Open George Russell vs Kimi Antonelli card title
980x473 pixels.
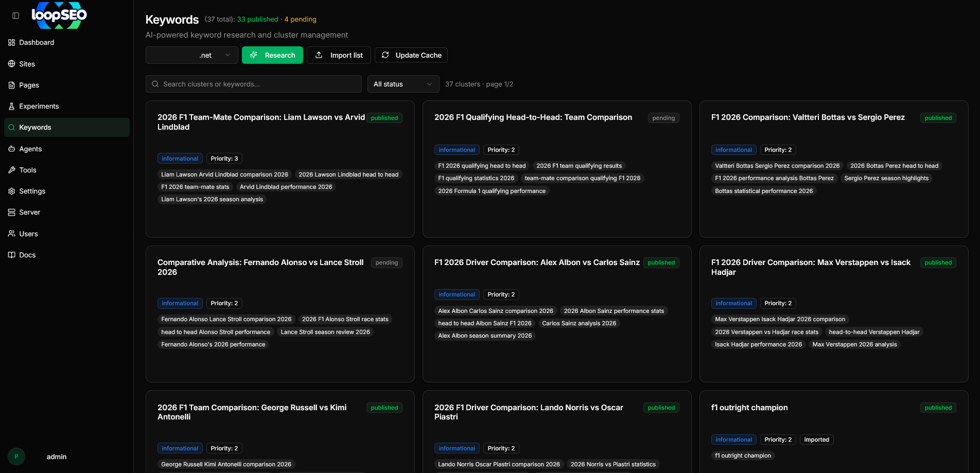pyautogui.click(x=252, y=412)
